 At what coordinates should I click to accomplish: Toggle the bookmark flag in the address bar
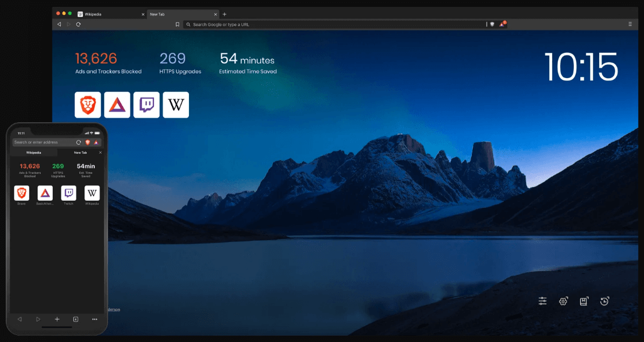(x=177, y=24)
